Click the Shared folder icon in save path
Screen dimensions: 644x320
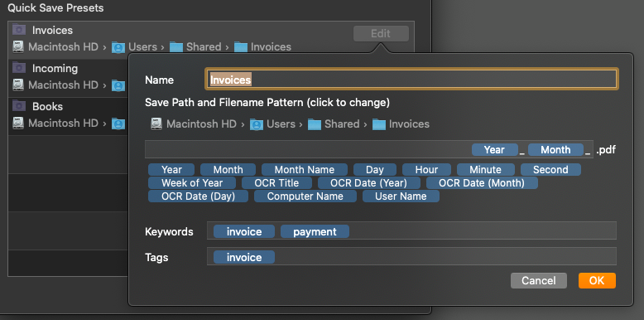pos(315,124)
